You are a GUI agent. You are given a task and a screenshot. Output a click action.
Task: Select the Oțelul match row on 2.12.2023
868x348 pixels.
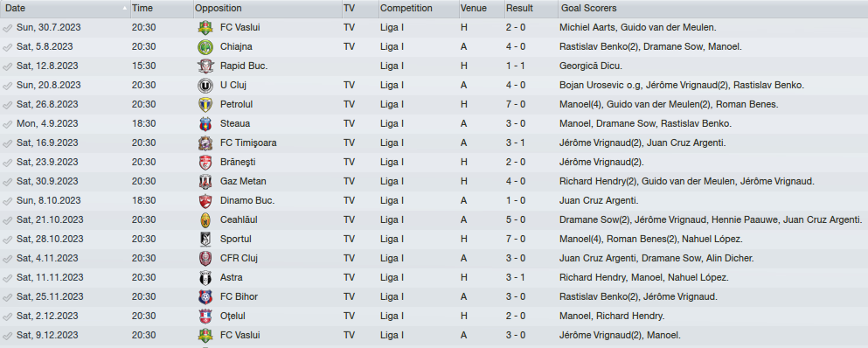click(434, 316)
